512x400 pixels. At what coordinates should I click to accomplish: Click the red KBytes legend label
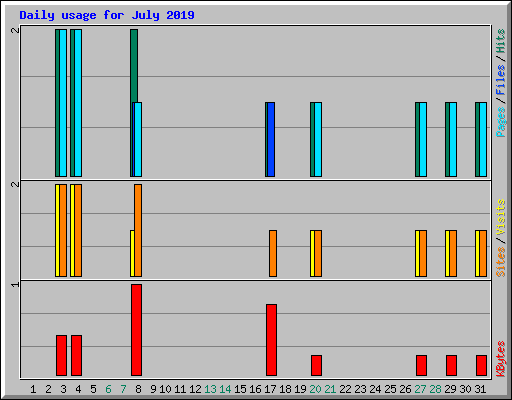tap(501, 359)
